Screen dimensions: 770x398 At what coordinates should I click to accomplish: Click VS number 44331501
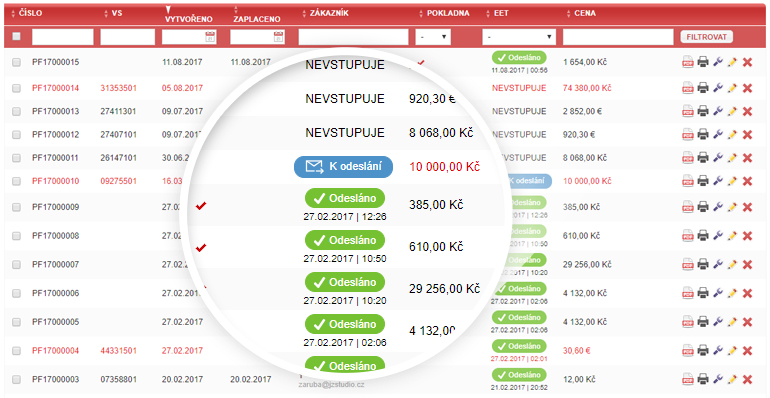(x=118, y=351)
